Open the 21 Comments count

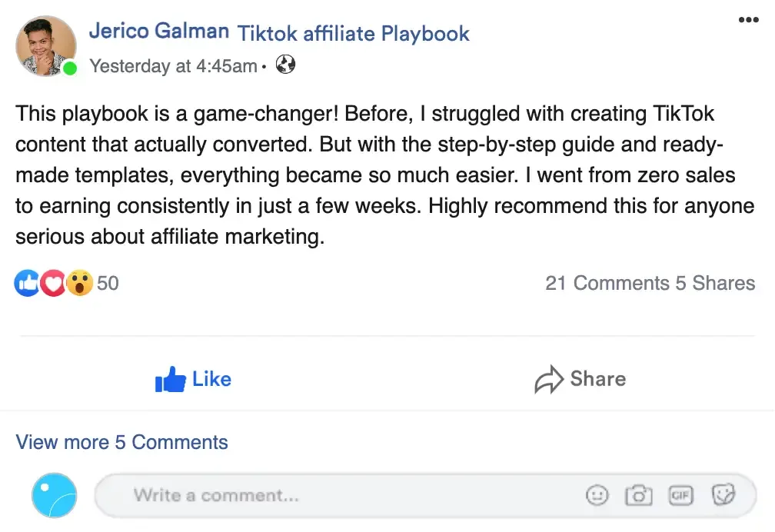(x=607, y=284)
